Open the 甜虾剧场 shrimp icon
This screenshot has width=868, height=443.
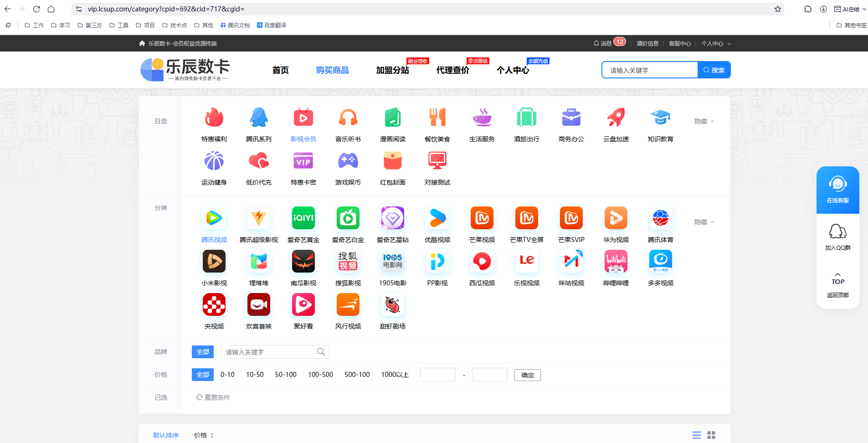tap(393, 304)
